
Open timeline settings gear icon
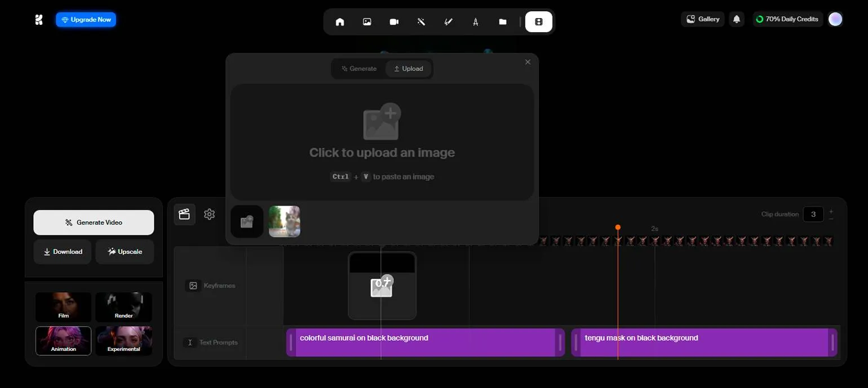click(210, 214)
